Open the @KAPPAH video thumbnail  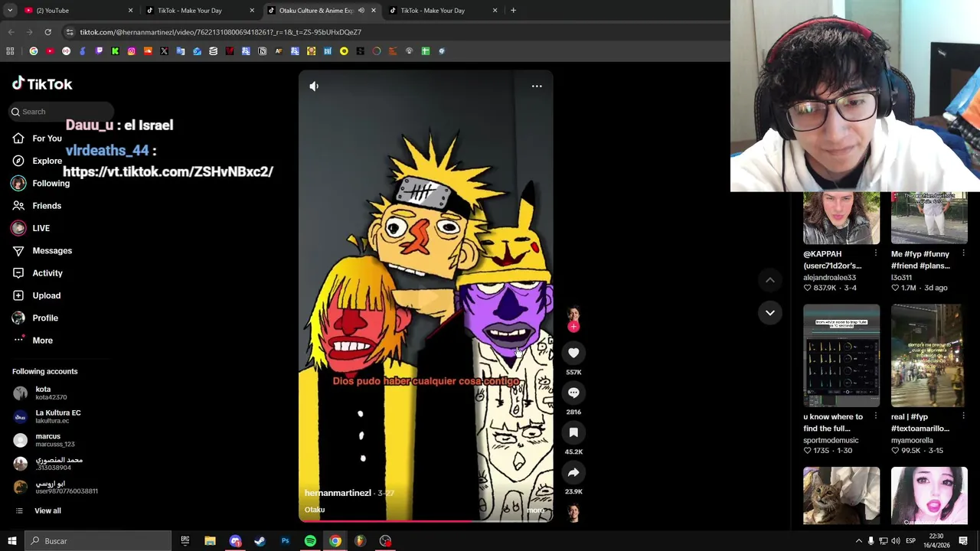(841, 218)
